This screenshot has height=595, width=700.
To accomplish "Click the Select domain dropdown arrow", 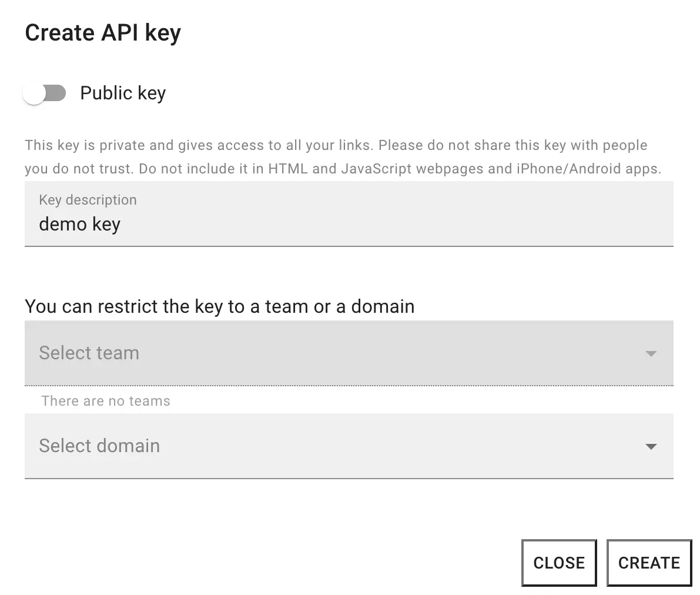I will 651,447.
